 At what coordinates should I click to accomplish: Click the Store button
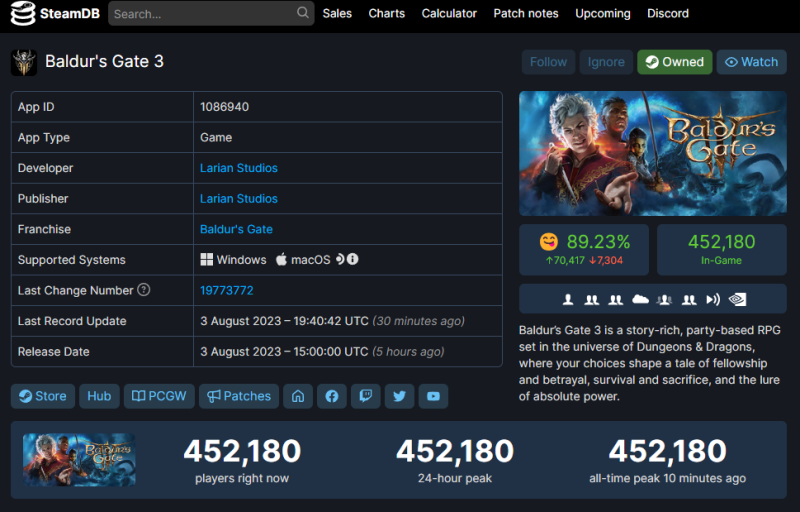[43, 396]
